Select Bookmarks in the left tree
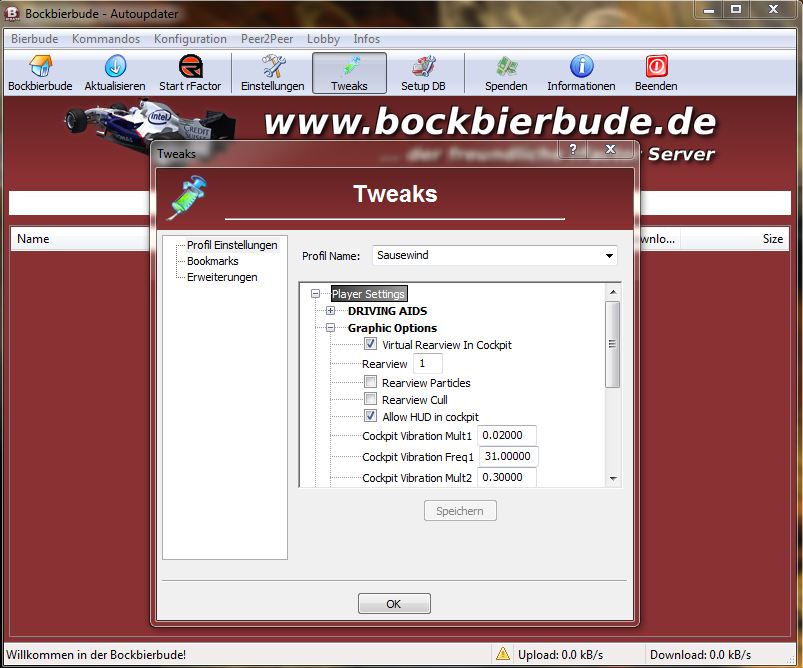The width and height of the screenshot is (803, 668). [212, 261]
